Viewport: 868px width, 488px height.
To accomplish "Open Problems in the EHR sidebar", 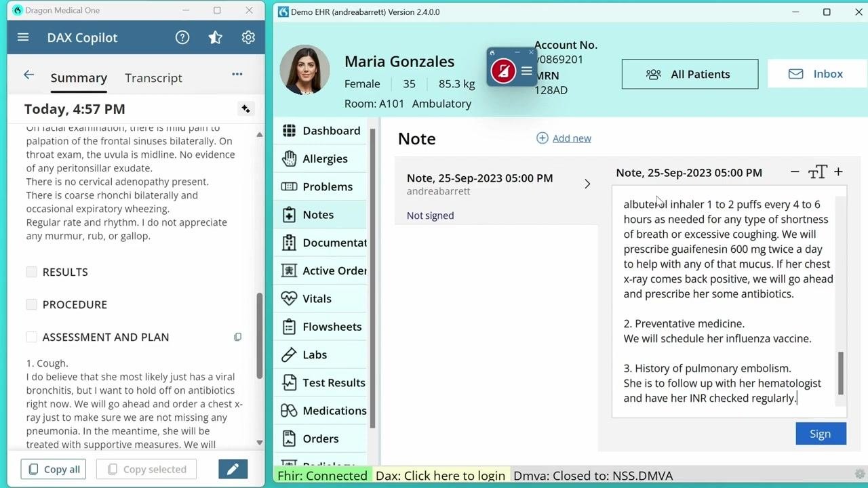I will [322, 186].
